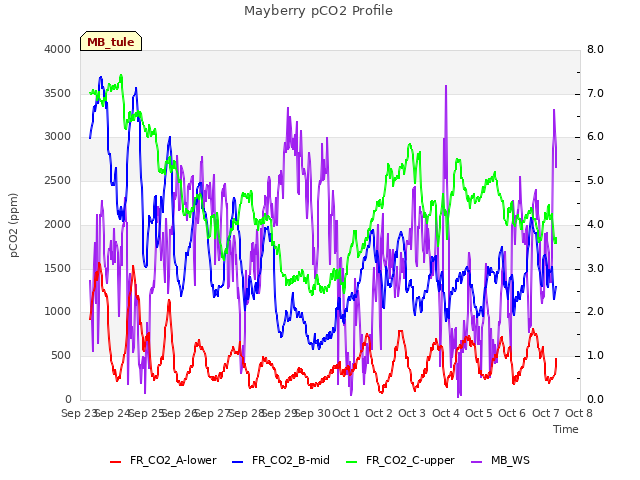
Task: Click the 2500 left axis tick label
Action: [x=58, y=180]
